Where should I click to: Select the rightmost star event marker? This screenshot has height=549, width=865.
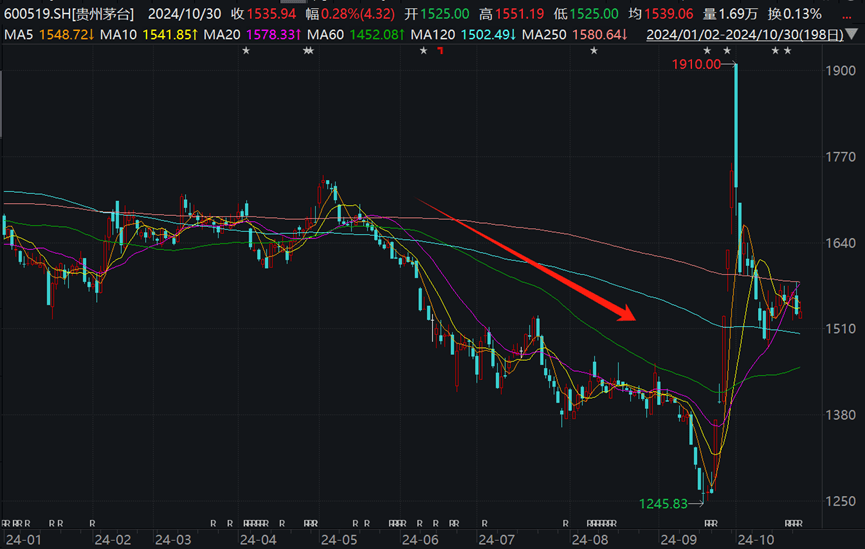pyautogui.click(x=787, y=51)
